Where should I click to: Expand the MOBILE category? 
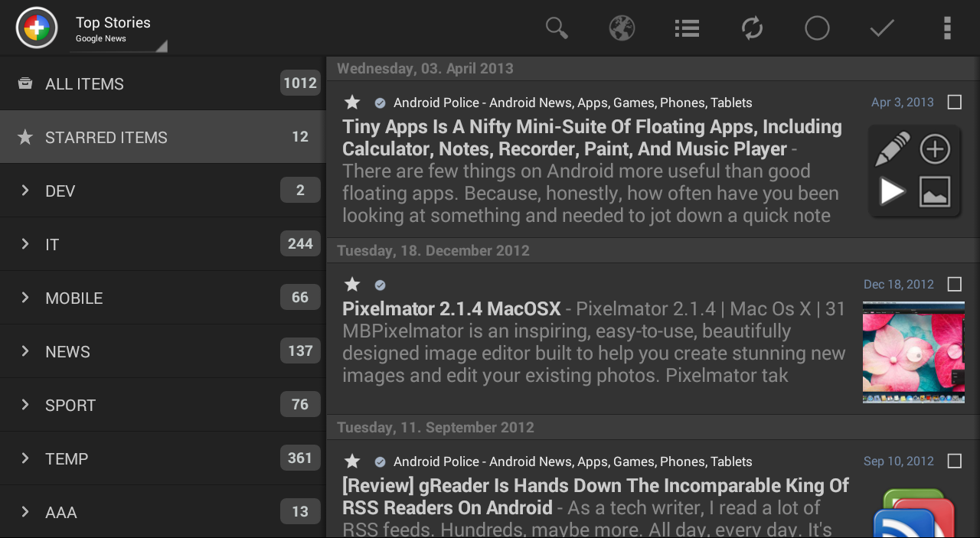click(x=24, y=297)
